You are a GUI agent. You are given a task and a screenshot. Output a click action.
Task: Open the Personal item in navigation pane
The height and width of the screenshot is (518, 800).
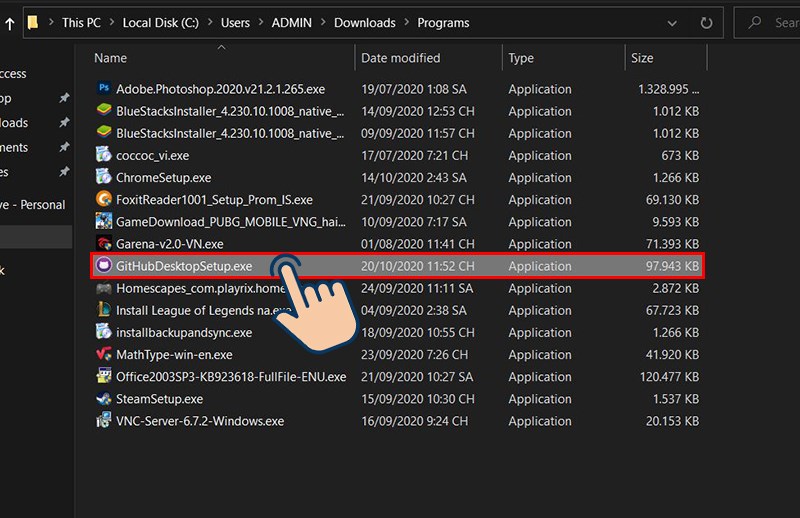tap(33, 205)
